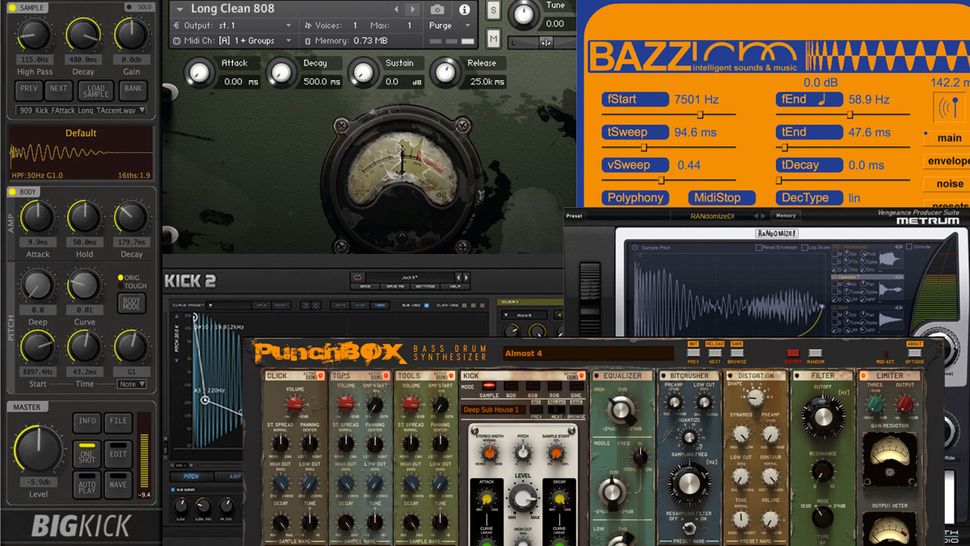Switch to the Bazzism noise tab

click(948, 184)
